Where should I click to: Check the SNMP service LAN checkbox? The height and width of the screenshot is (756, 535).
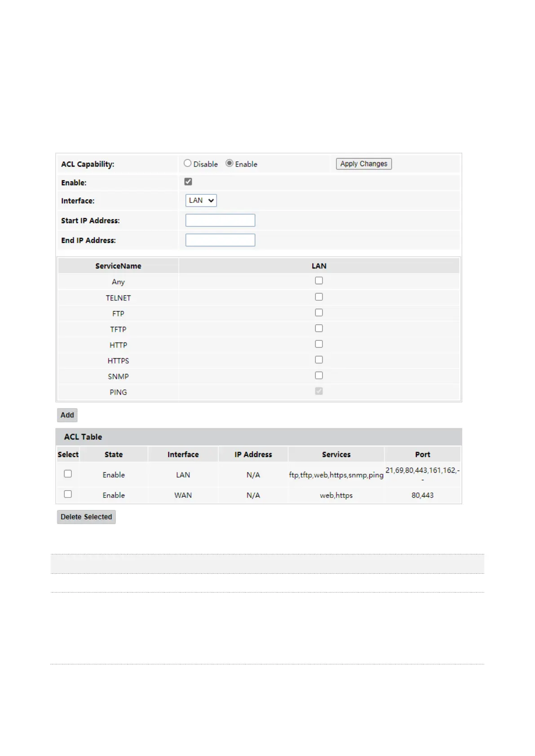coord(319,375)
